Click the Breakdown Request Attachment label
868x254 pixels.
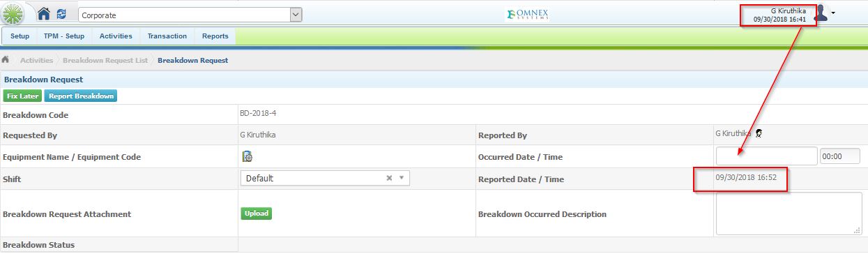(67, 214)
